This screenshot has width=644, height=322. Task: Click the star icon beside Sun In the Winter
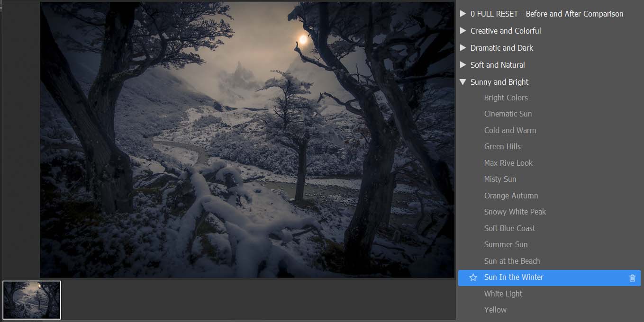tap(473, 277)
